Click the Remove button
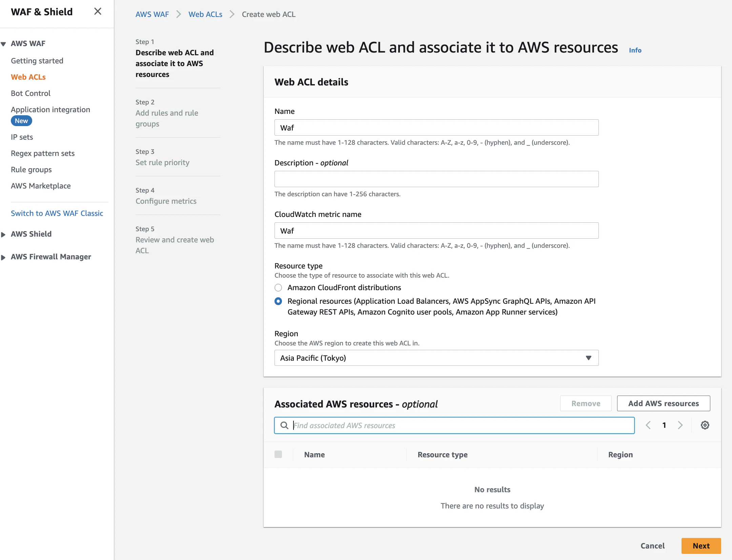 tap(586, 403)
